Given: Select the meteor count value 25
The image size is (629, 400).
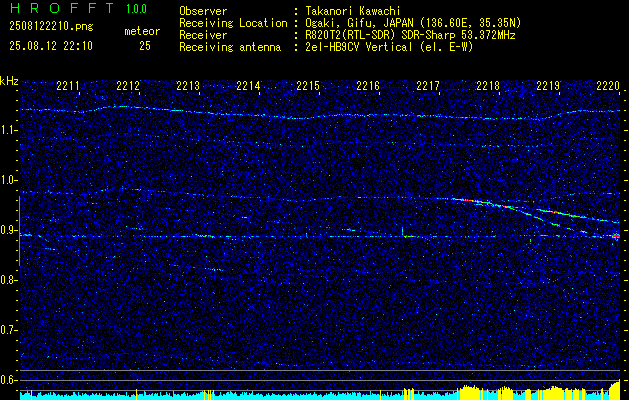Looking at the screenshot, I should pos(145,46).
